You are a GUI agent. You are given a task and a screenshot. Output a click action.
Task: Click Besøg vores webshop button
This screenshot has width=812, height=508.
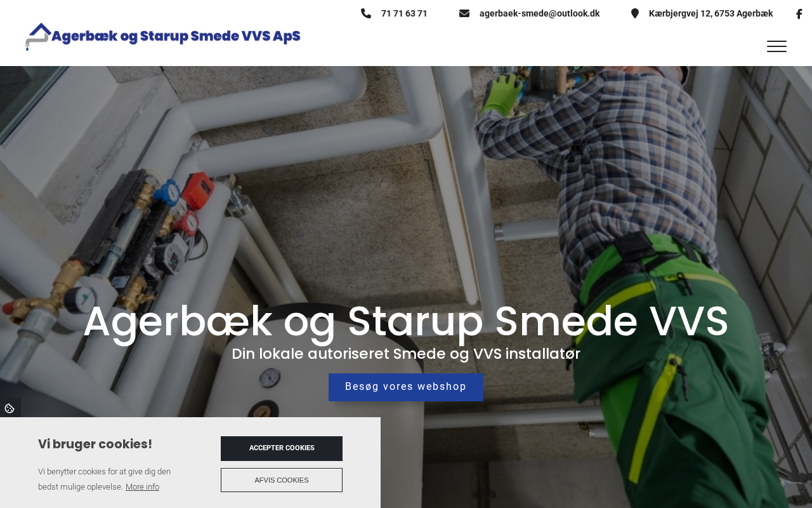click(406, 387)
